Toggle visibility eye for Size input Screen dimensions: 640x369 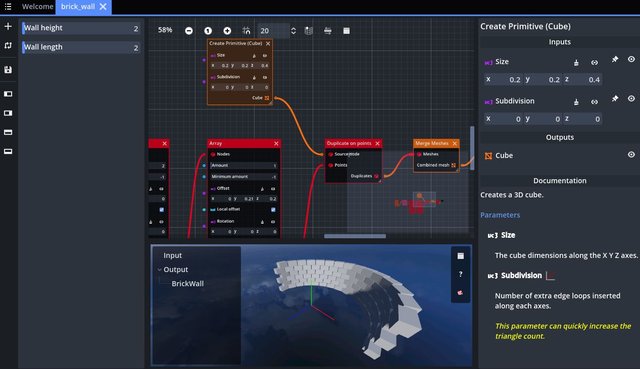(631, 59)
